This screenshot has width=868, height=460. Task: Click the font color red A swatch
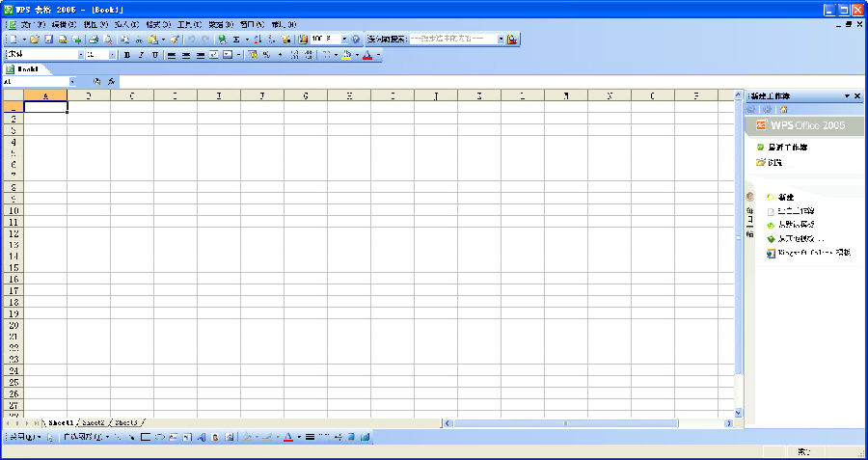tap(367, 55)
